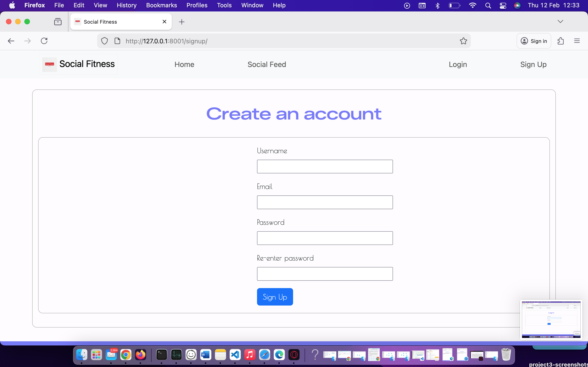Open the Firefox hamburger application menu
This screenshot has width=588, height=367.
point(577,41)
